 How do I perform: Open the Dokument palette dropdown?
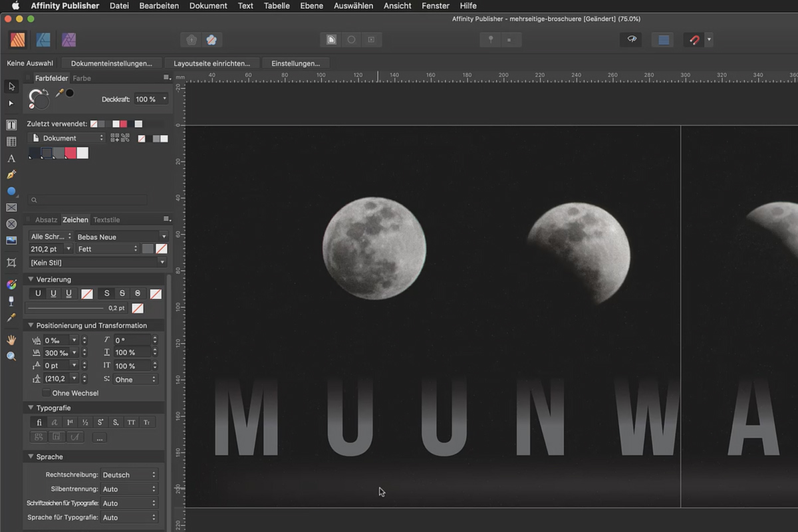click(x=66, y=138)
